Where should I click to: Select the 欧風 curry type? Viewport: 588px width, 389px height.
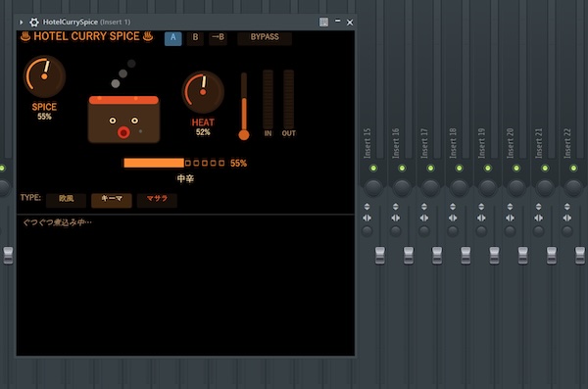pyautogui.click(x=66, y=200)
